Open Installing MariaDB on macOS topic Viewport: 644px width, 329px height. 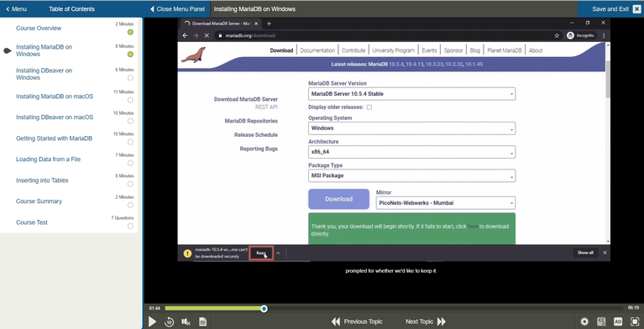(x=55, y=97)
